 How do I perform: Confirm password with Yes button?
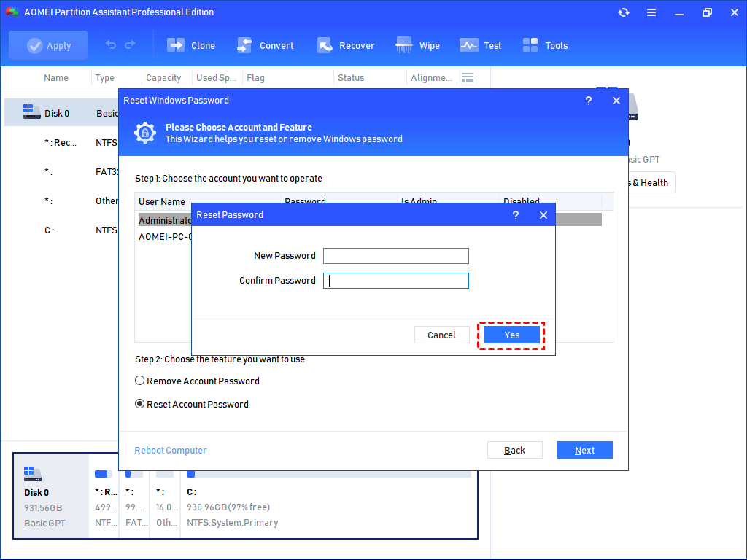click(511, 334)
